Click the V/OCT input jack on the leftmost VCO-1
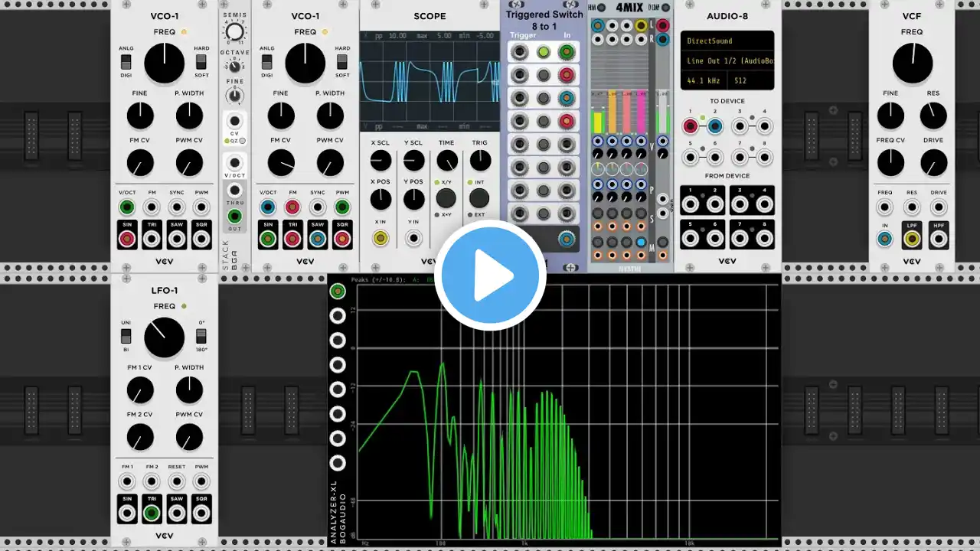 (x=127, y=207)
